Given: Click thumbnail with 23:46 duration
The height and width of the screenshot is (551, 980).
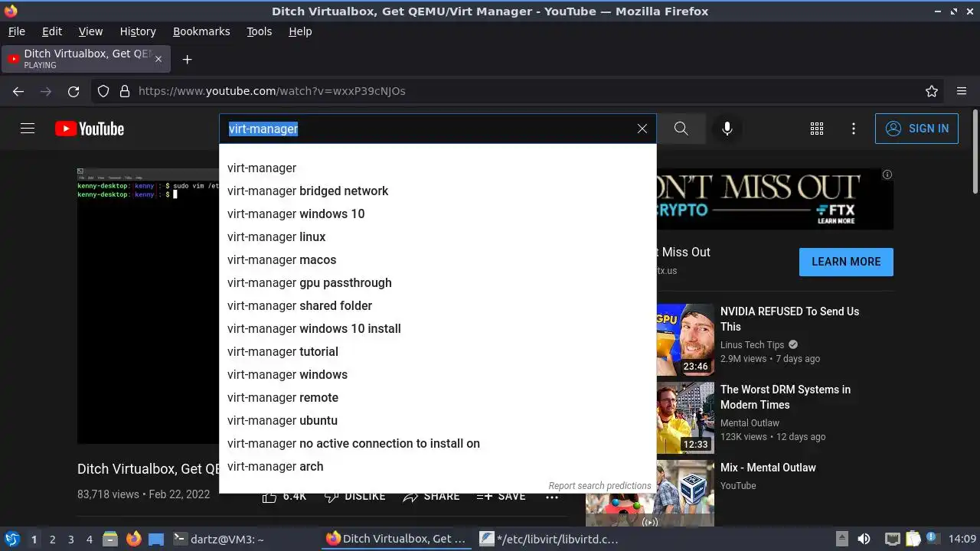Looking at the screenshot, I should [x=685, y=340].
